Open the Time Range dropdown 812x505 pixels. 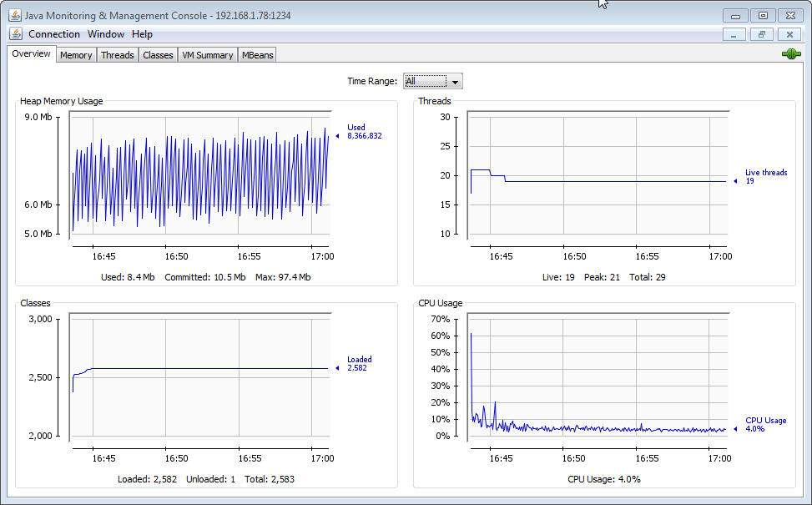[455, 81]
